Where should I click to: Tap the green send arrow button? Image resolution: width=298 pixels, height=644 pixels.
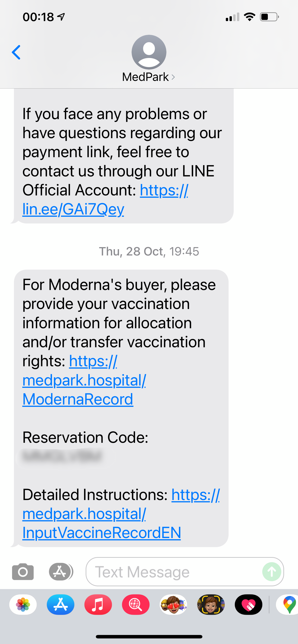[x=272, y=572]
